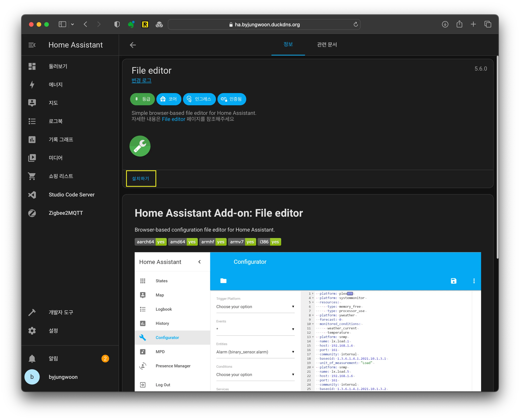The width and height of the screenshot is (520, 420).
Task: Click the Configurator folder icon in screenshot
Action: click(x=223, y=281)
